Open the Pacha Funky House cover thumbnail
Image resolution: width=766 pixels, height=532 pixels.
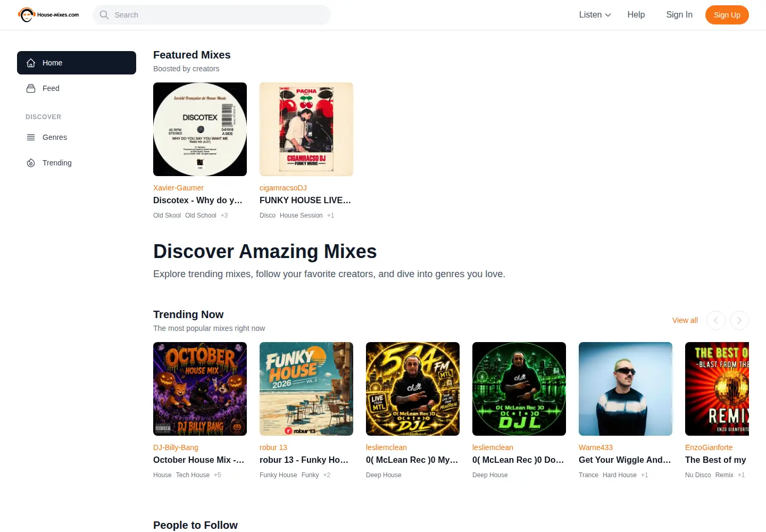coord(306,129)
